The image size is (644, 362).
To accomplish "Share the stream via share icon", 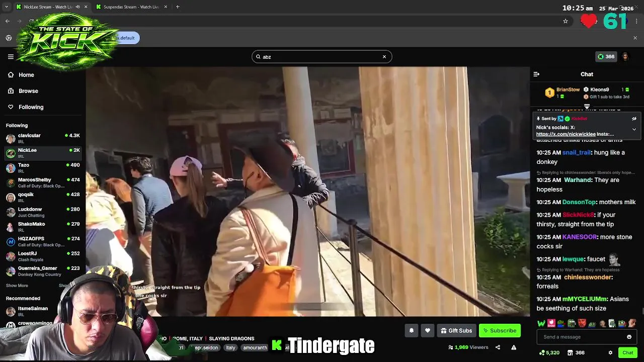I will coord(498,347).
